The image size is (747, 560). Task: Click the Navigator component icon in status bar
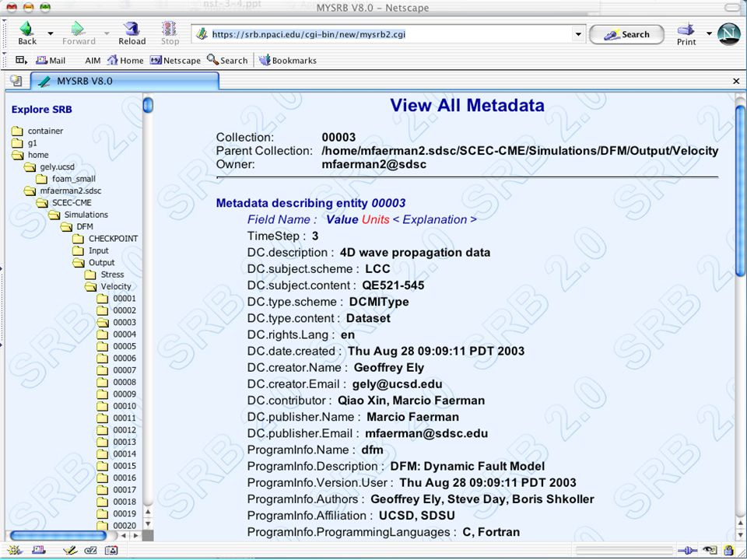[x=14, y=551]
